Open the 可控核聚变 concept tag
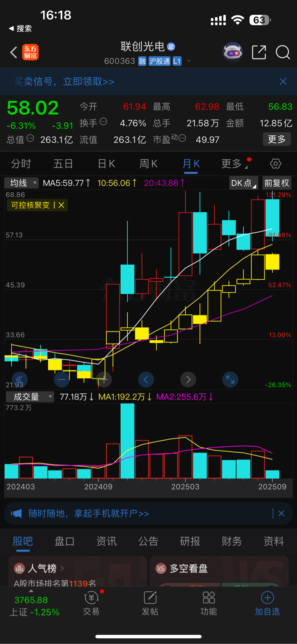 point(30,205)
